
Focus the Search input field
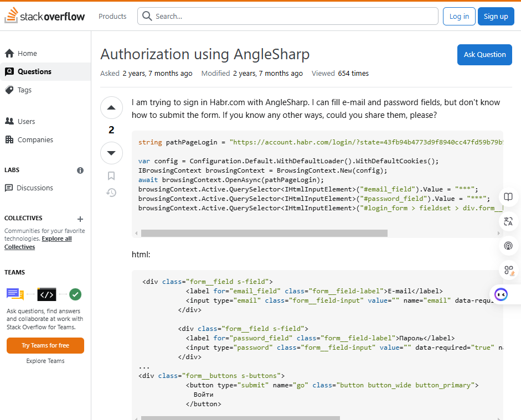pos(288,16)
